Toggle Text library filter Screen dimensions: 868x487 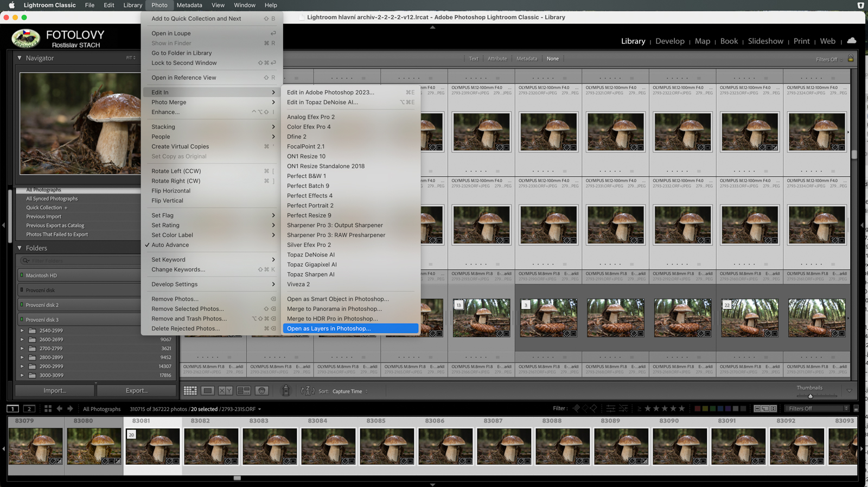pyautogui.click(x=474, y=59)
